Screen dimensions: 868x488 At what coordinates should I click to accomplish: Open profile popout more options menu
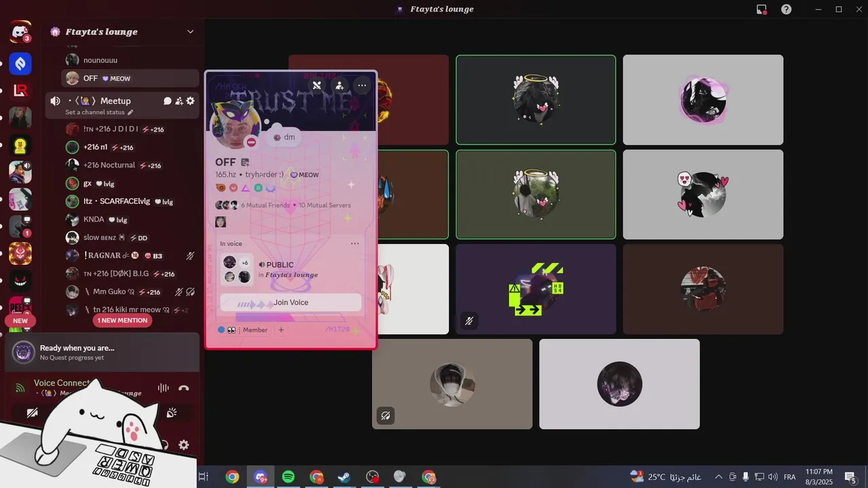(x=363, y=85)
